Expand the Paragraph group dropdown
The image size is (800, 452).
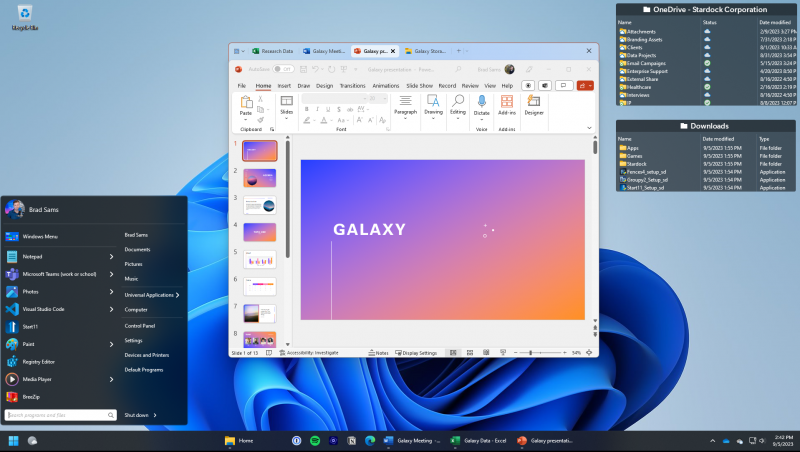pyautogui.click(x=405, y=113)
